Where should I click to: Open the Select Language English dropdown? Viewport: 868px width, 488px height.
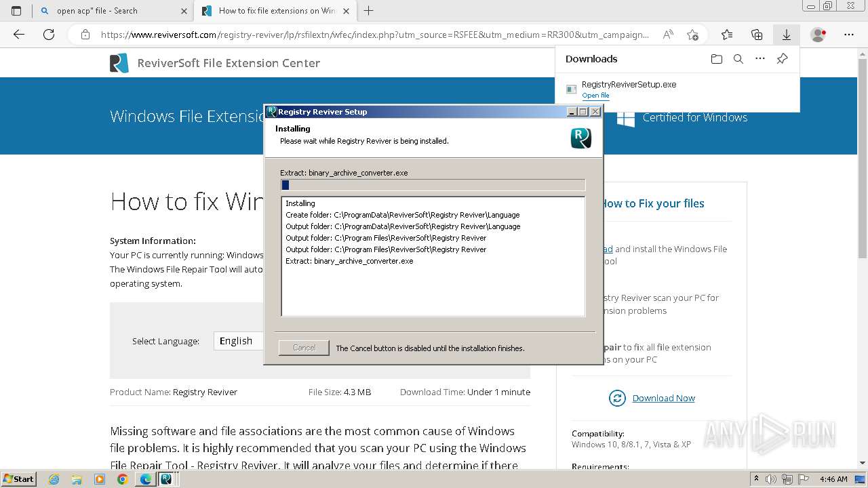[x=239, y=341]
